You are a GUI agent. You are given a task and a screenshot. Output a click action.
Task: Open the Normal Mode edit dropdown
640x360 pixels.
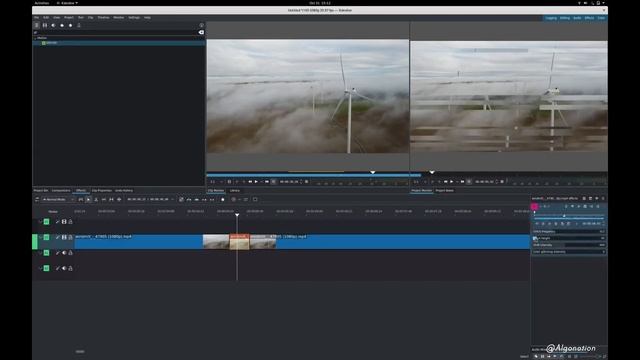point(58,200)
